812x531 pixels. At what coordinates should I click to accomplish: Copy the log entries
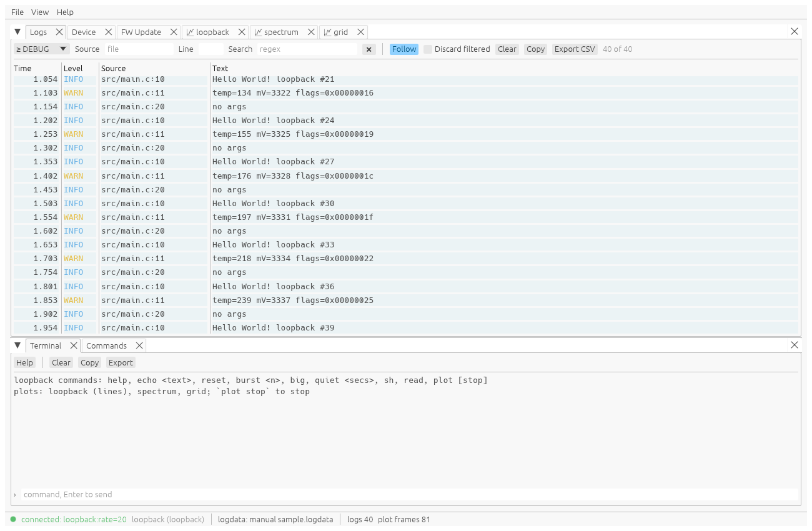coord(535,49)
